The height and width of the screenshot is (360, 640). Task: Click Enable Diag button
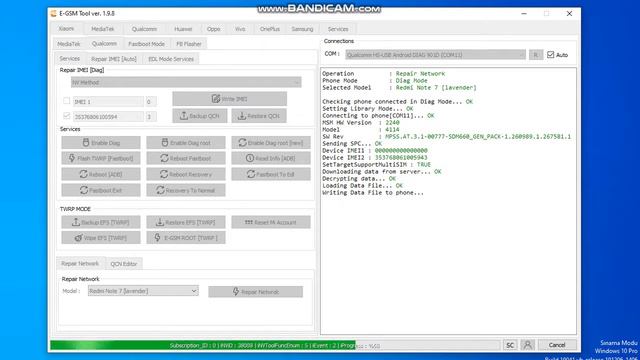point(101,143)
